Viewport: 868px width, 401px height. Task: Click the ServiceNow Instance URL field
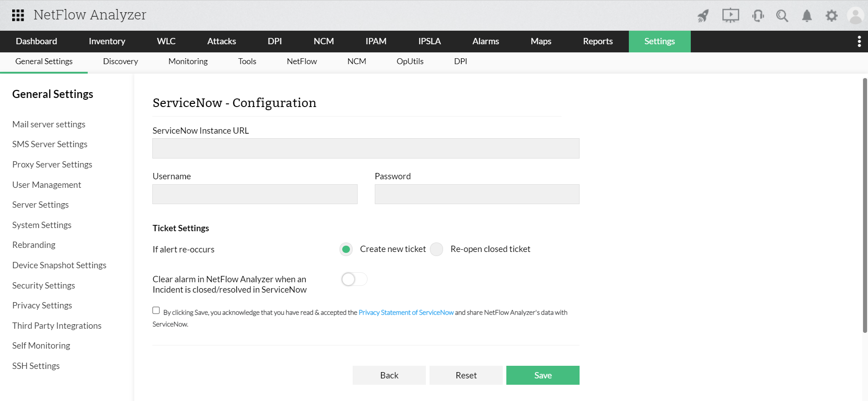(366, 149)
